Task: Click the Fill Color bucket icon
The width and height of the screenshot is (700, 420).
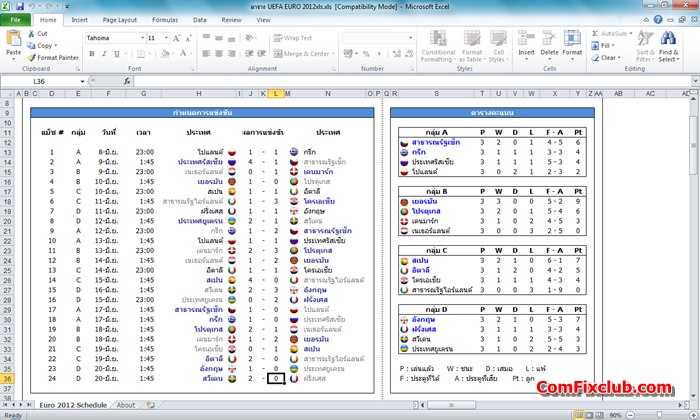Action: coord(165,54)
